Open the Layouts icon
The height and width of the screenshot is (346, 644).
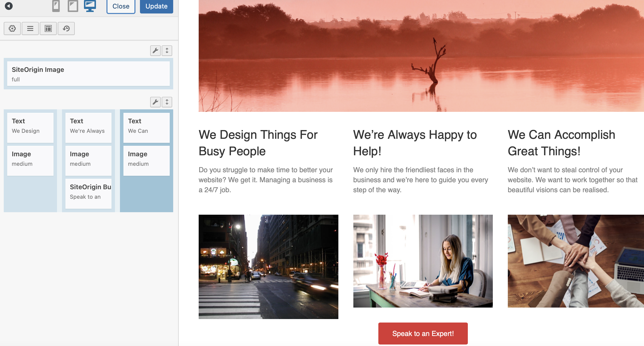click(x=48, y=28)
